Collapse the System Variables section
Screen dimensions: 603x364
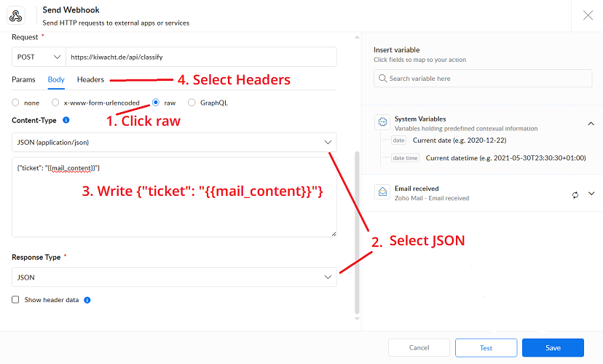click(591, 124)
